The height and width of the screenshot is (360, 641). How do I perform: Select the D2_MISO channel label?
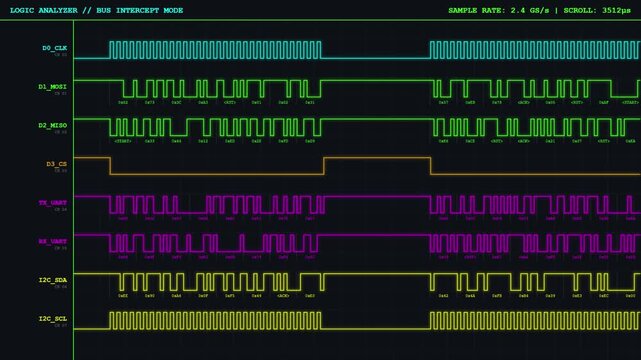point(52,125)
